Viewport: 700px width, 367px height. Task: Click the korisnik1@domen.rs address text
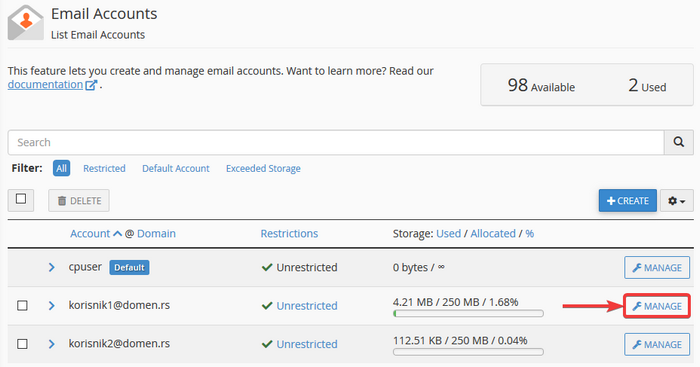[x=119, y=305]
